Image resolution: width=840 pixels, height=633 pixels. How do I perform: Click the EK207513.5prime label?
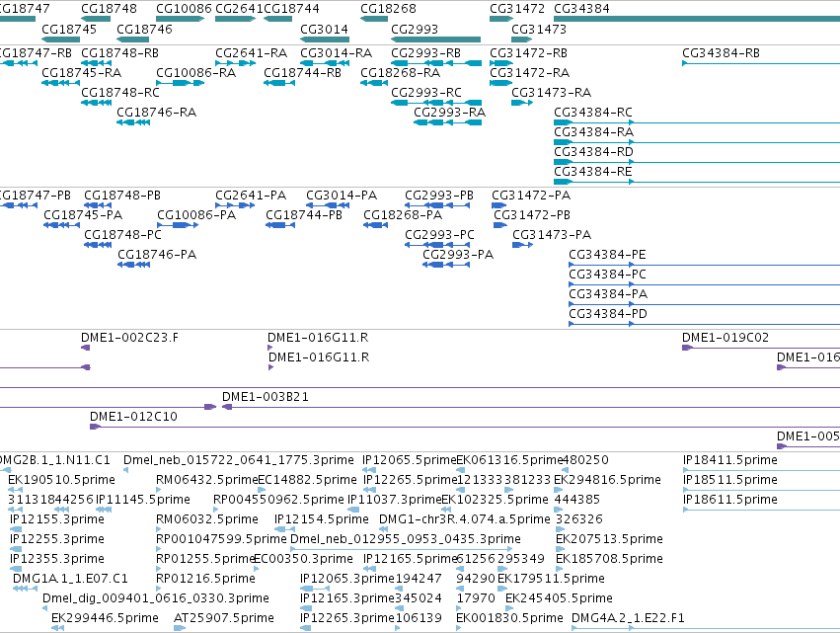pos(609,538)
